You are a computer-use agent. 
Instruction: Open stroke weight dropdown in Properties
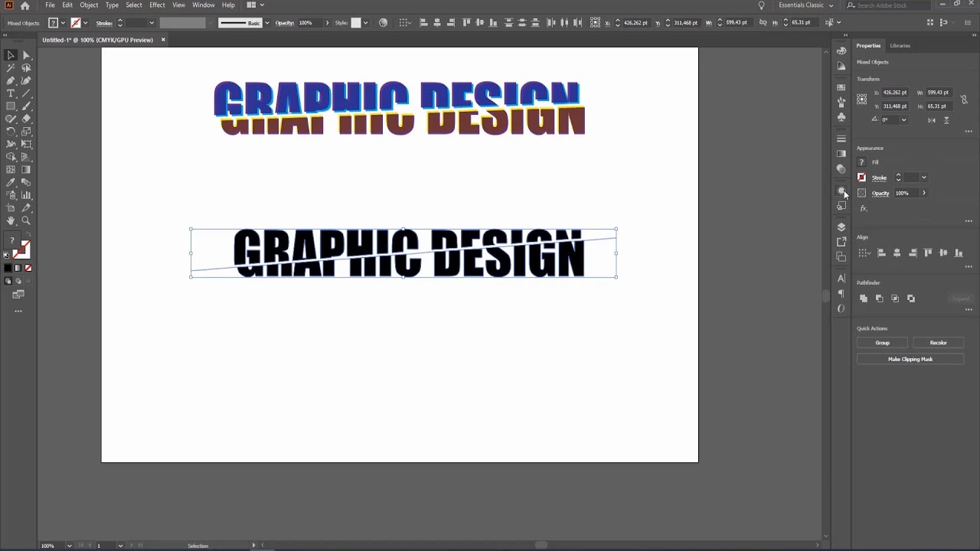coord(924,178)
